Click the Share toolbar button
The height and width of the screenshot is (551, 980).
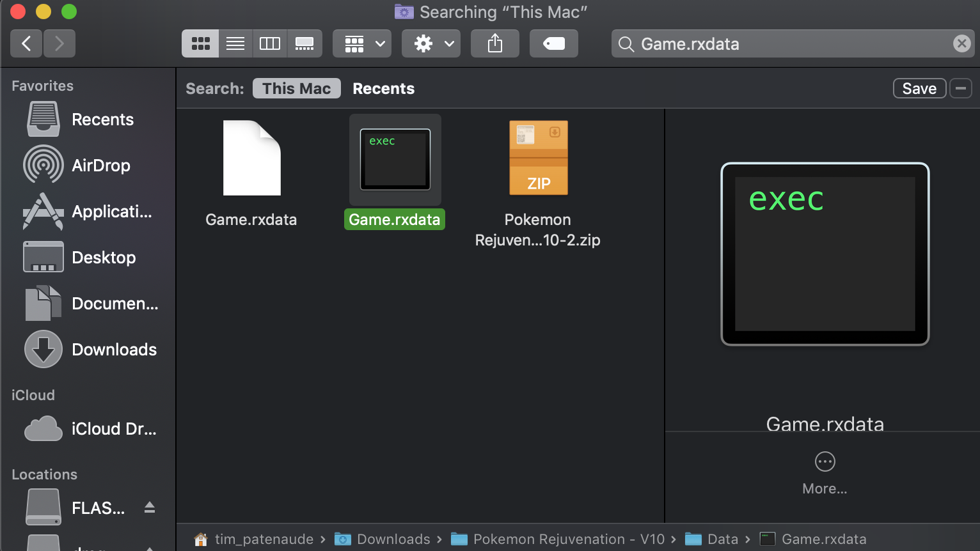(x=495, y=43)
